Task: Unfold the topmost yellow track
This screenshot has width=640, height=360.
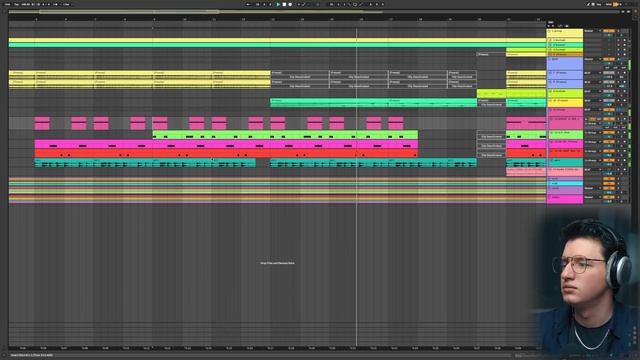Action: pyautogui.click(x=549, y=31)
